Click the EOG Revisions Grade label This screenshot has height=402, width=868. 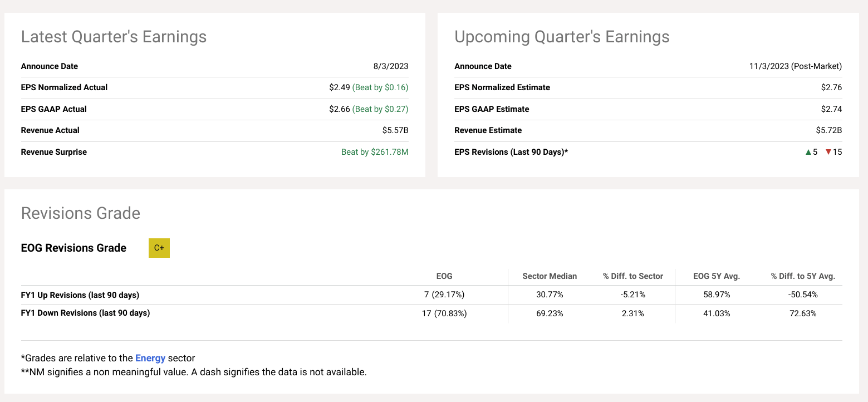coord(73,248)
